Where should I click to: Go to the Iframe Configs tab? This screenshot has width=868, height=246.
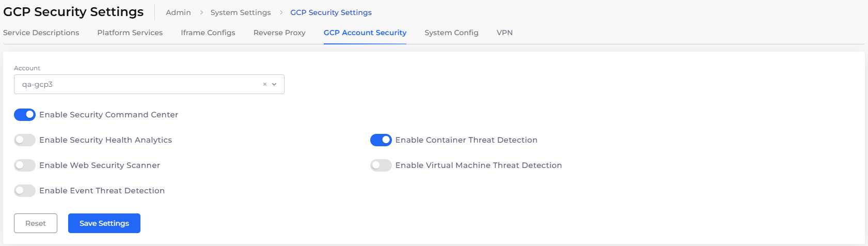208,33
